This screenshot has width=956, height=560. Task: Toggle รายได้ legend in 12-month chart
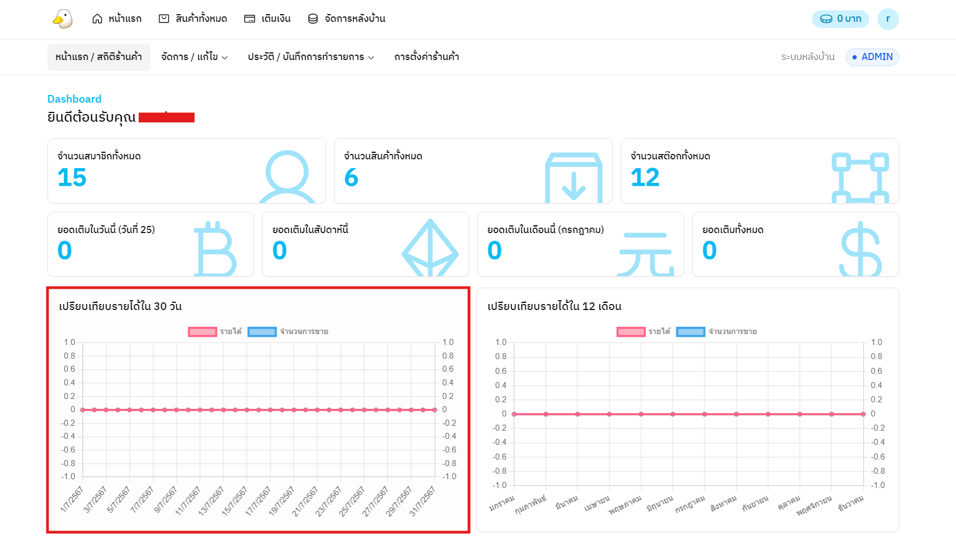pos(644,331)
